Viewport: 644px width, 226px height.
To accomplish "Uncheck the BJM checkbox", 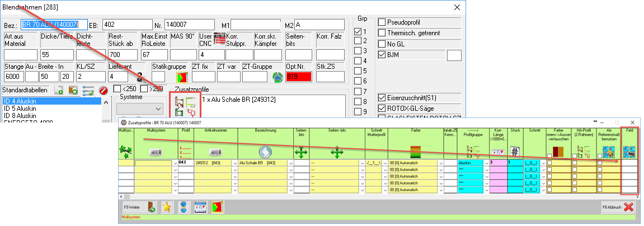I will pyautogui.click(x=382, y=54).
